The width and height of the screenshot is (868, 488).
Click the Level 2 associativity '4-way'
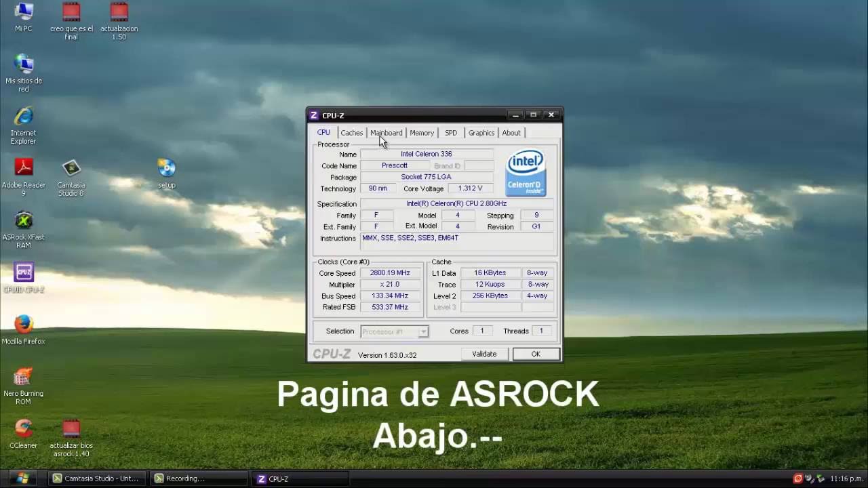(x=537, y=296)
